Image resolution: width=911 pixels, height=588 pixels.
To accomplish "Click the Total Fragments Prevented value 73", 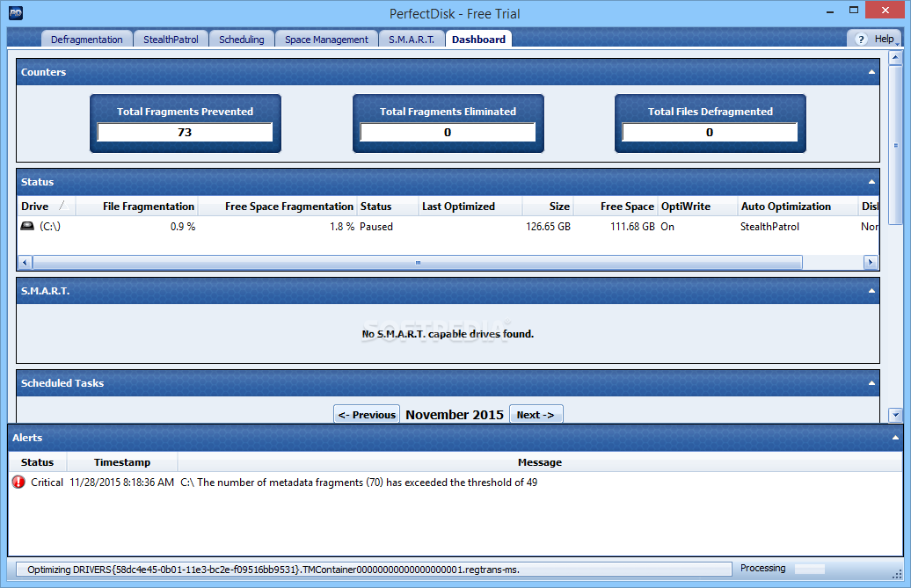I will (x=185, y=133).
